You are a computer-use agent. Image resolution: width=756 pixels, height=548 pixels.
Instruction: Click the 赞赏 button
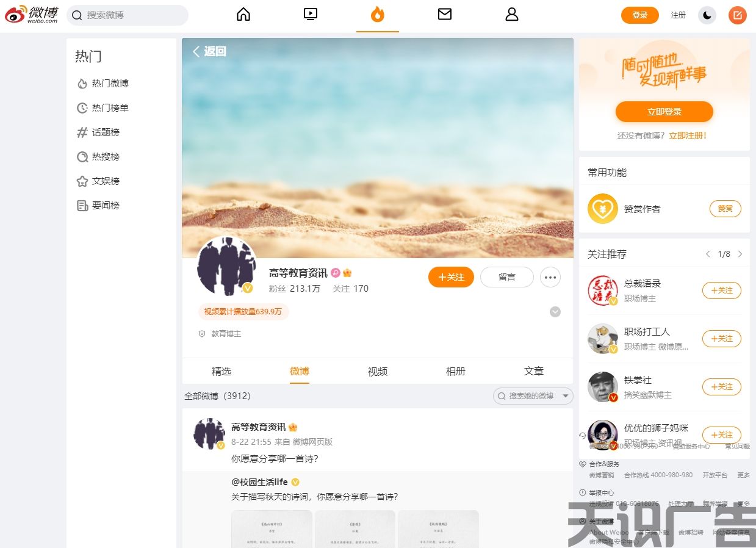[x=725, y=209]
